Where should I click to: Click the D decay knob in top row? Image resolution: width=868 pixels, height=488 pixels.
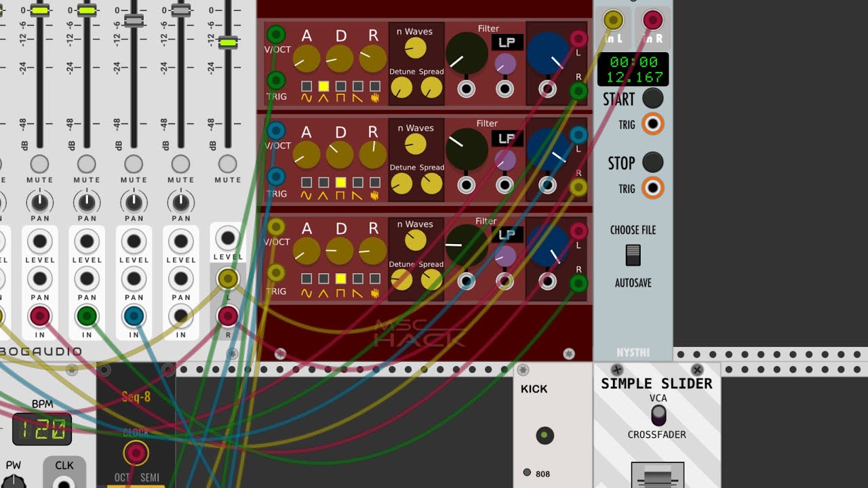point(340,60)
